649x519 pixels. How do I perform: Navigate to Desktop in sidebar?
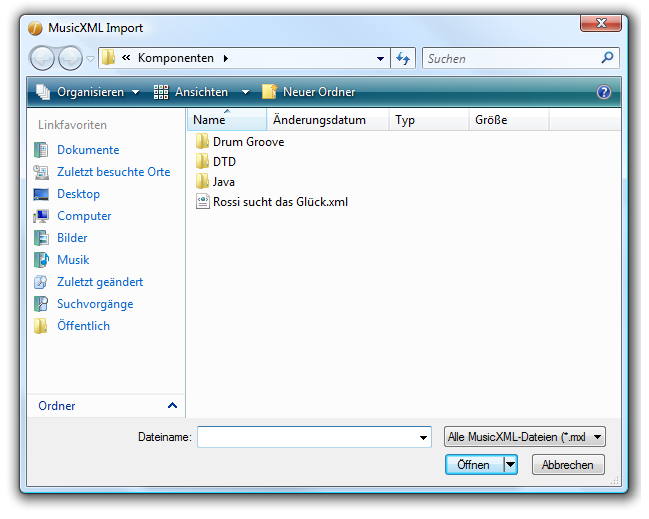click(78, 194)
